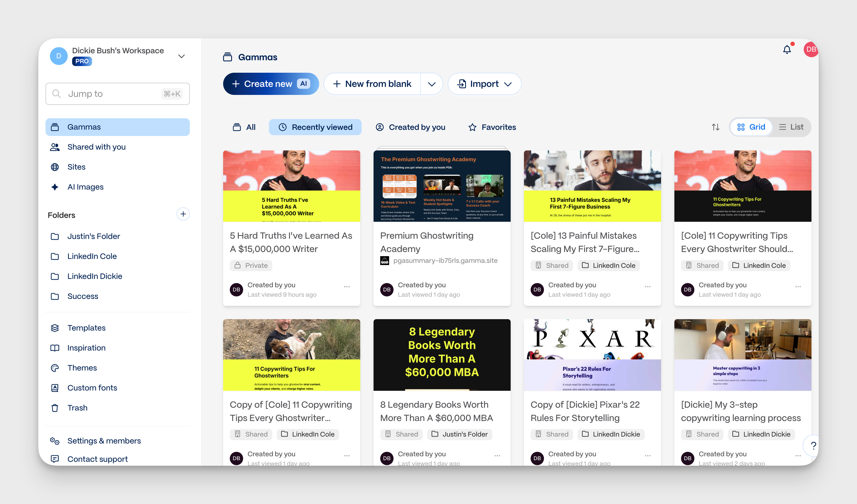This screenshot has height=504, width=857.
Task: Open the notifications bell
Action: tap(787, 50)
